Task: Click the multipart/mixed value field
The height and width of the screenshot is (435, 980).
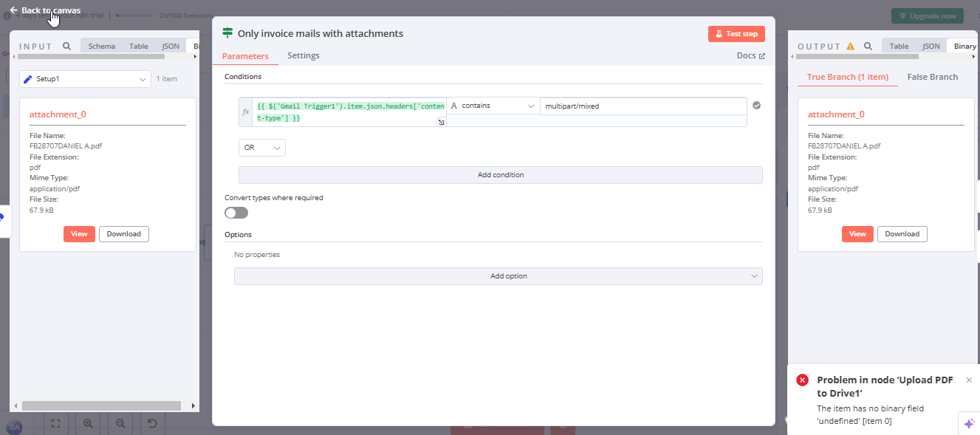Action: coord(643,106)
